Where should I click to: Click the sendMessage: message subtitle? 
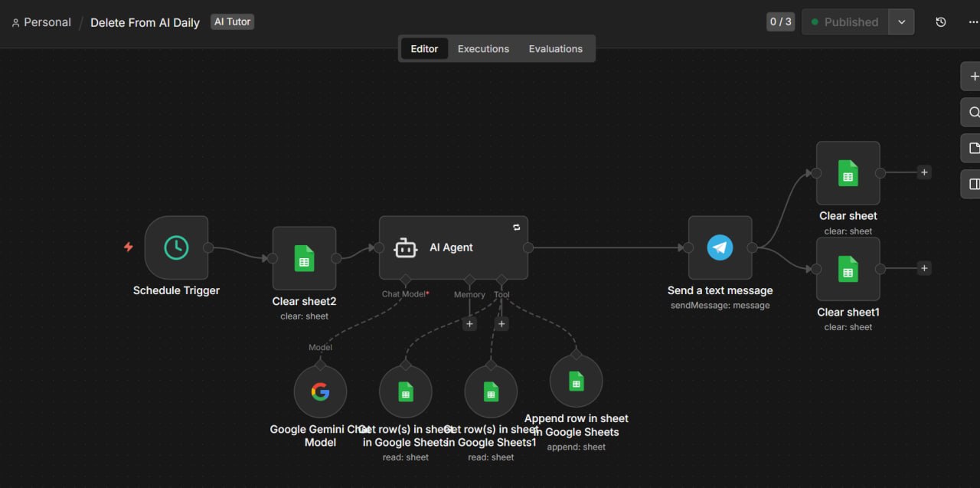(x=720, y=305)
